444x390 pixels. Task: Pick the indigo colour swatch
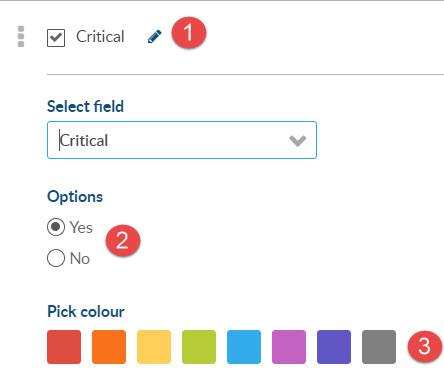[x=334, y=347]
